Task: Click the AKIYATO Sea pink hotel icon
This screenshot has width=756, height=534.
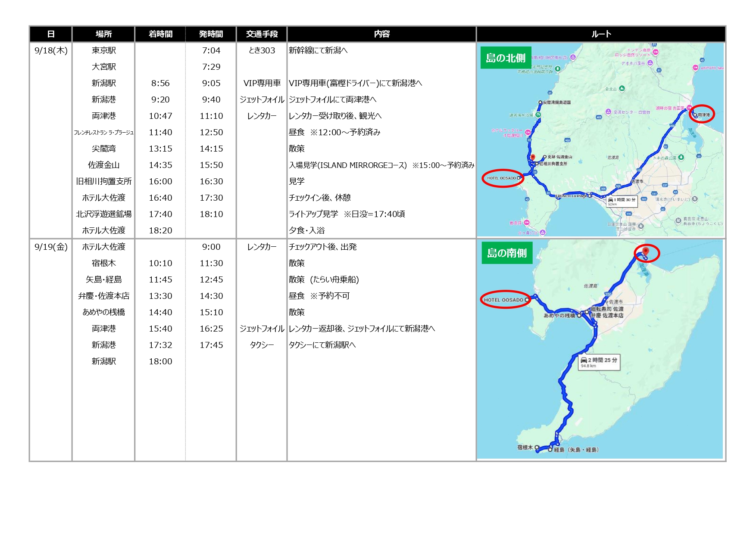Action: tap(695, 68)
